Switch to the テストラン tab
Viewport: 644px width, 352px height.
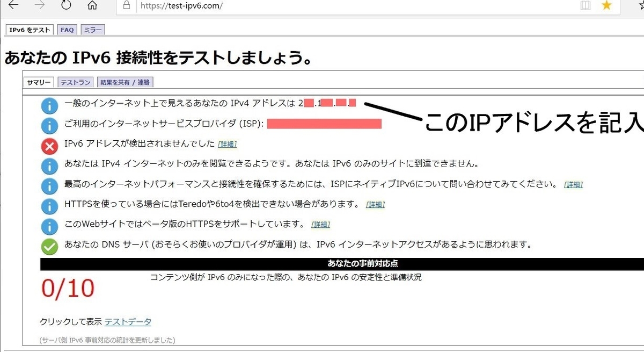click(75, 82)
